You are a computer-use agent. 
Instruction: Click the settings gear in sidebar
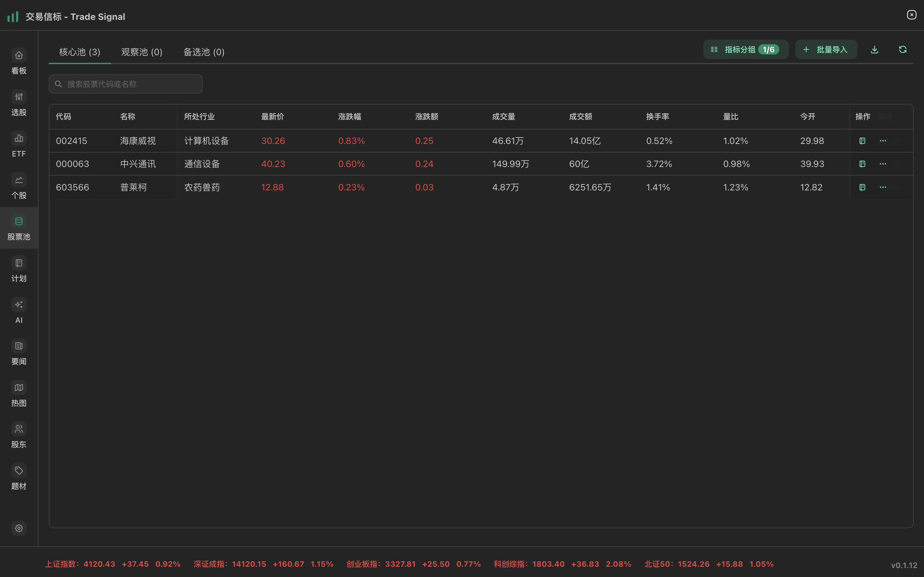19,528
